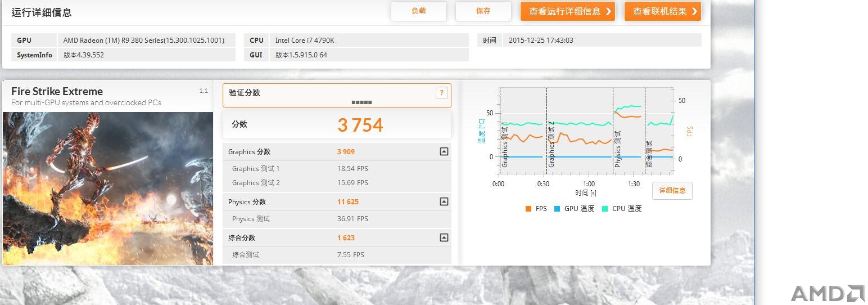Click the green CPU 温度 legend swatch
Viewport: 868px width, 305px height.
tap(605, 209)
